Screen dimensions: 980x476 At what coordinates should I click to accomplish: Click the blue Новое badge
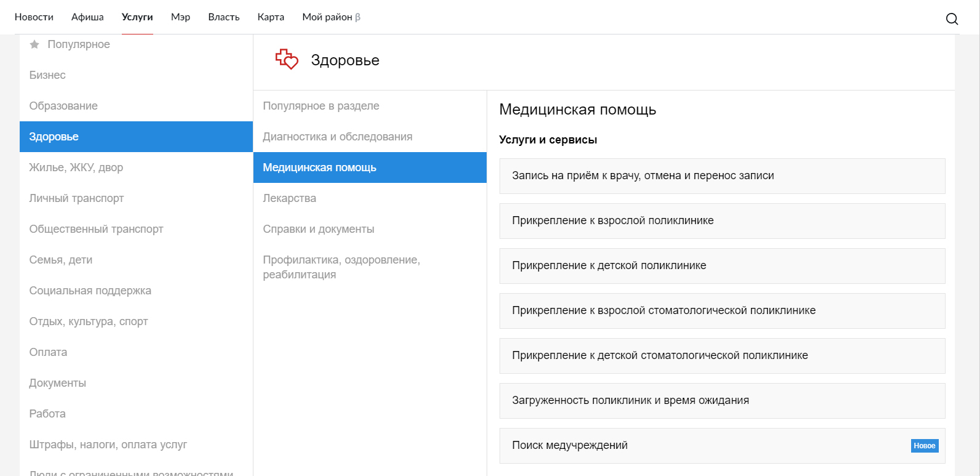pyautogui.click(x=924, y=446)
